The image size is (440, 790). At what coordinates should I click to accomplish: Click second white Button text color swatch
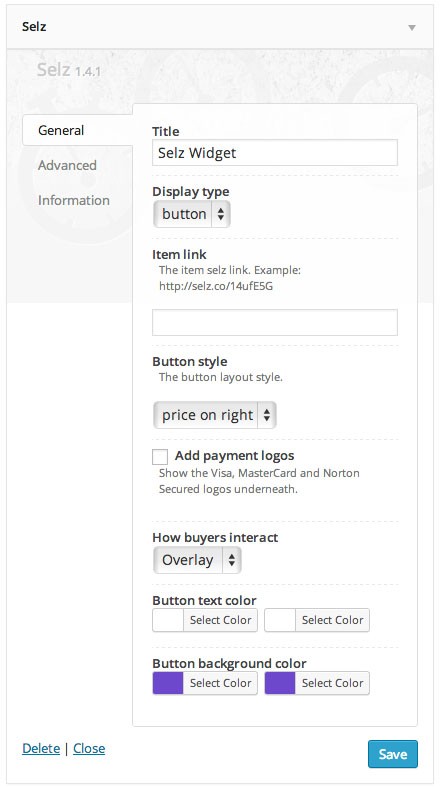(280, 620)
